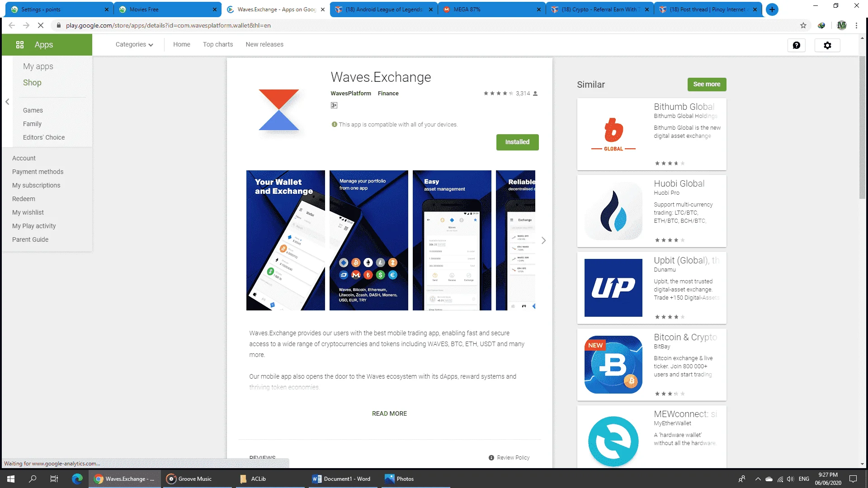The width and height of the screenshot is (868, 488).
Task: Open Play Store settings gear
Action: pos(827,45)
